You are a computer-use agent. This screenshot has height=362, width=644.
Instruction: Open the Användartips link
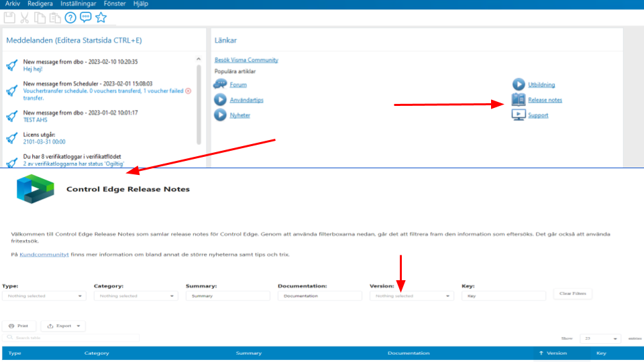(246, 100)
